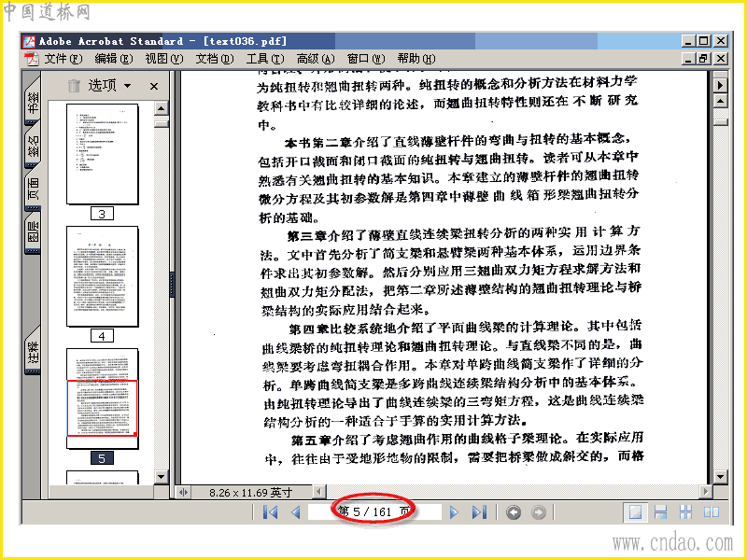Click the vertical scrollbar thumb of the document
Image resolution: width=747 pixels, height=560 pixels.
click(x=720, y=122)
